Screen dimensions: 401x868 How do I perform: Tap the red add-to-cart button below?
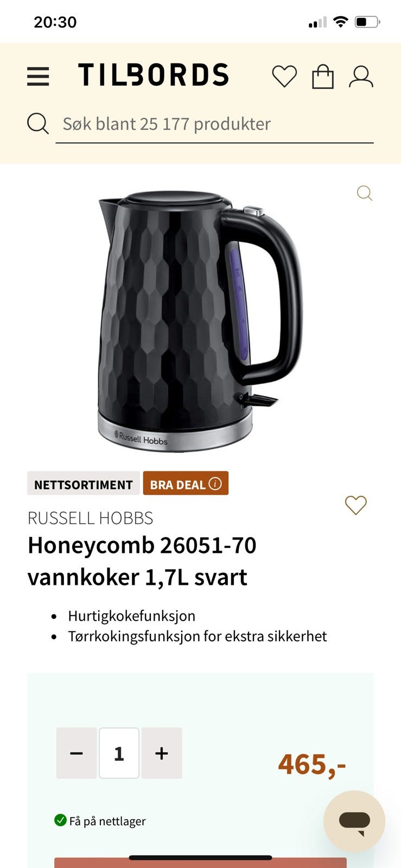200,863
